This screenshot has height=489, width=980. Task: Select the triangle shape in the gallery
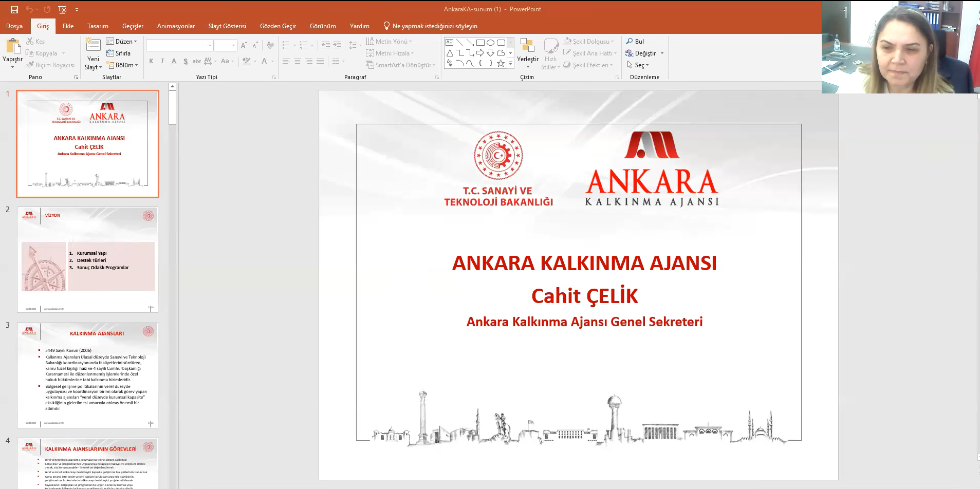click(x=450, y=53)
